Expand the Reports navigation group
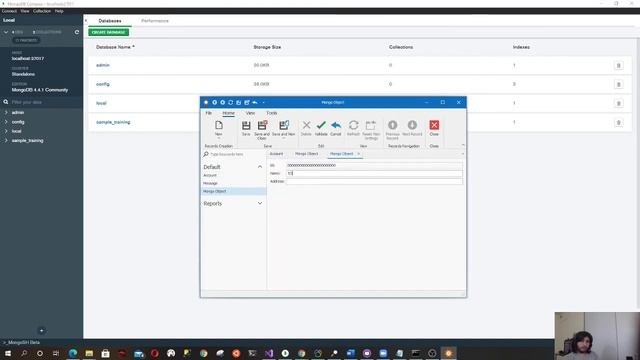 (260, 203)
